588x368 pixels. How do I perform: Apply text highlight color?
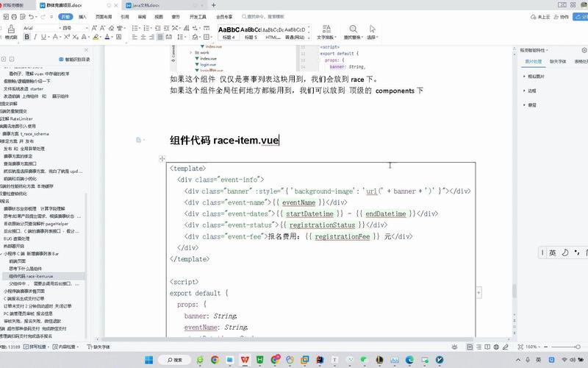[96, 37]
